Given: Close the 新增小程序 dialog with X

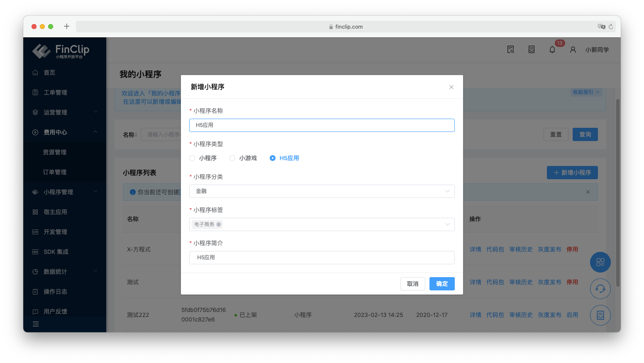Looking at the screenshot, I should [451, 87].
